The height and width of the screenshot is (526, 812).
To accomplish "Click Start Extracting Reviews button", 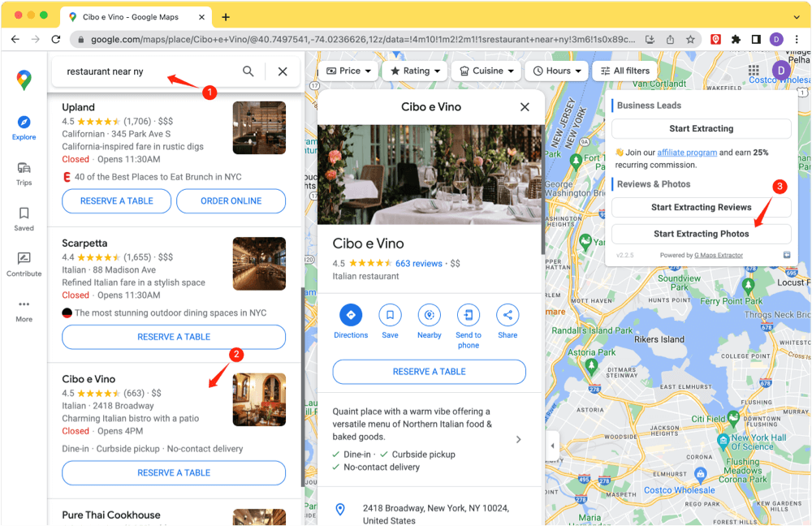I will [702, 207].
